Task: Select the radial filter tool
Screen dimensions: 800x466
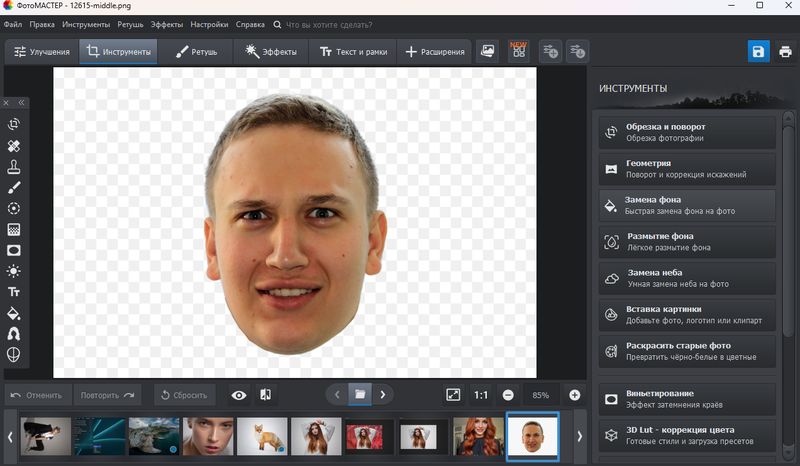Action: tap(14, 208)
